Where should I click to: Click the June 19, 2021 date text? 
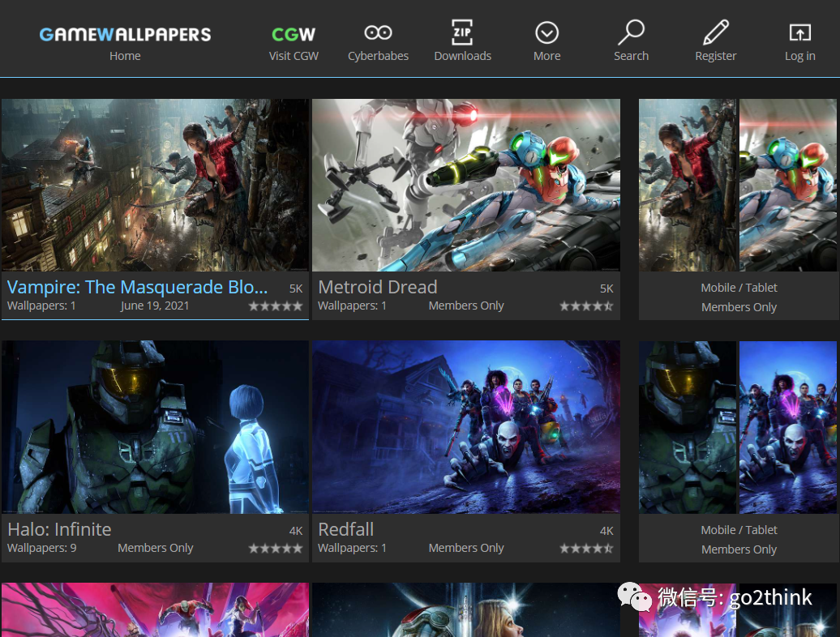click(x=155, y=306)
